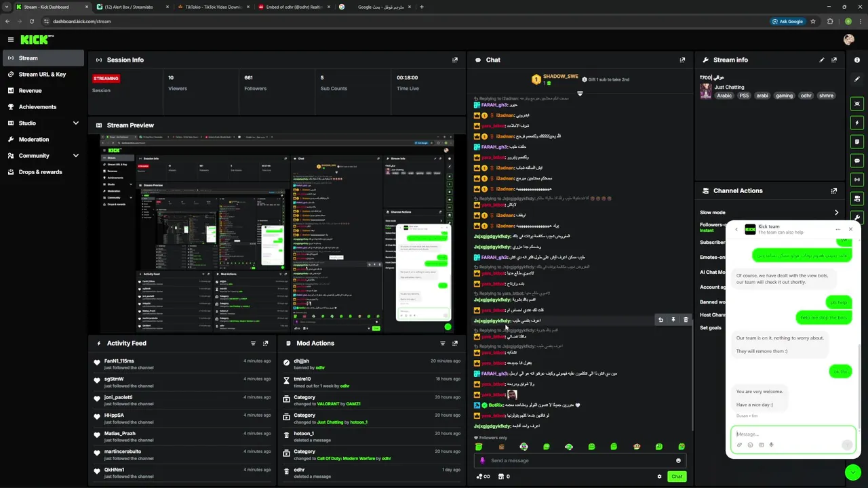868x488 pixels.
Task: Toggle the broadcast session widget icon
Action: [857, 180]
